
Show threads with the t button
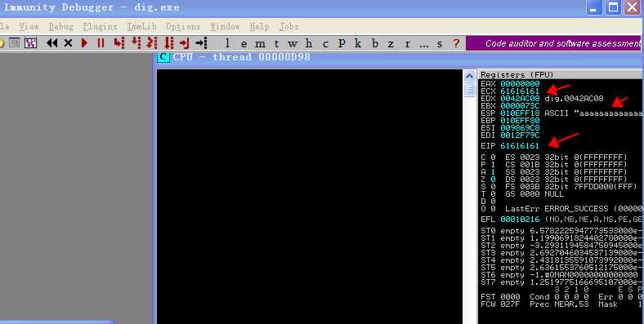click(x=276, y=43)
